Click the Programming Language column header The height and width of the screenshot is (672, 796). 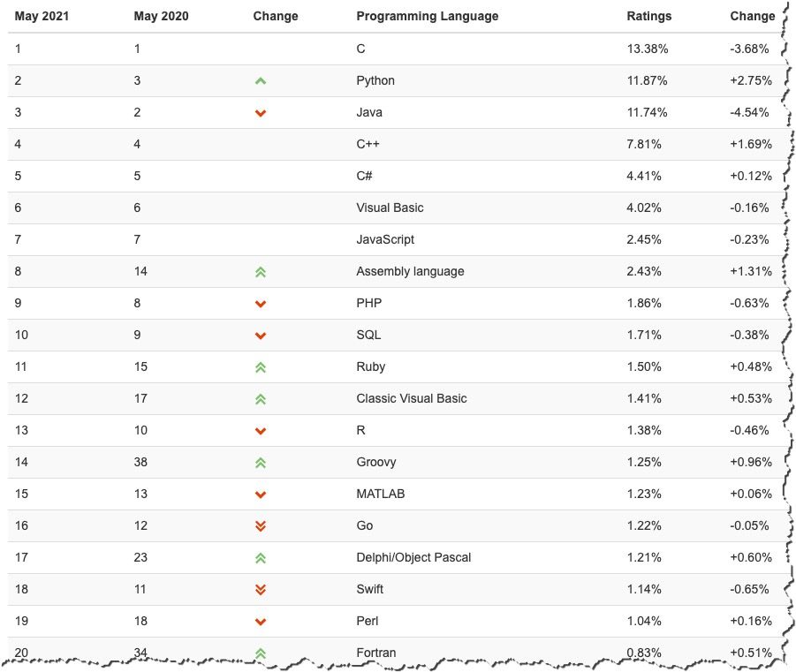pos(427,16)
